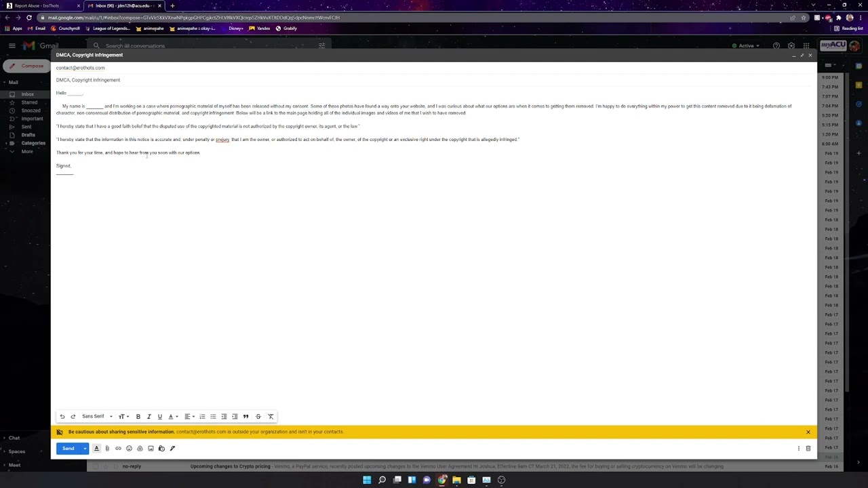Expand the Chat section
The image size is (868, 488).
5,438
